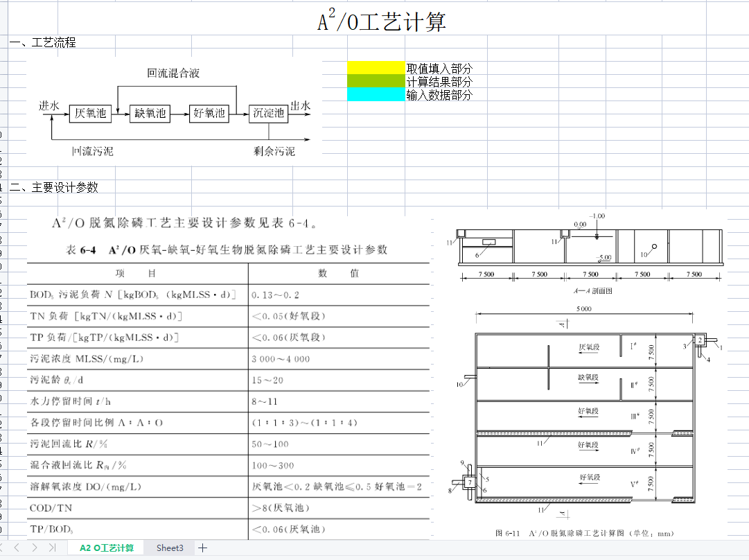Viewport: 749px width, 560px height.
Task: Select the title cell A2/O工艺计算
Action: [382, 20]
